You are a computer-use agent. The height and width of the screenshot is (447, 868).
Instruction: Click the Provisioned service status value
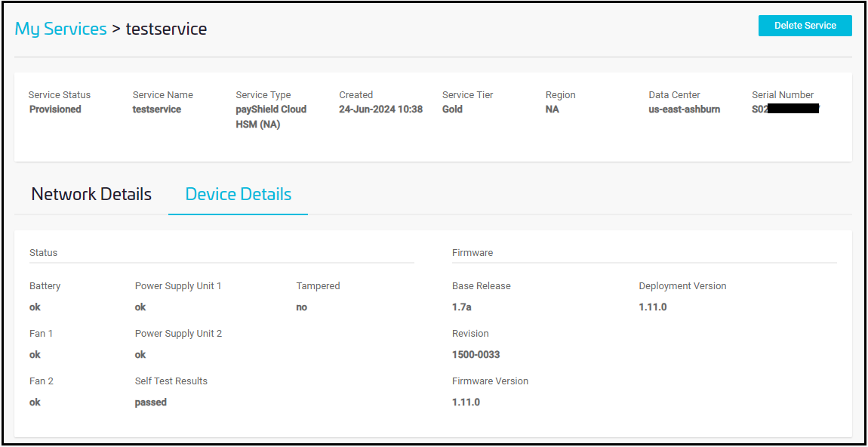(x=55, y=109)
